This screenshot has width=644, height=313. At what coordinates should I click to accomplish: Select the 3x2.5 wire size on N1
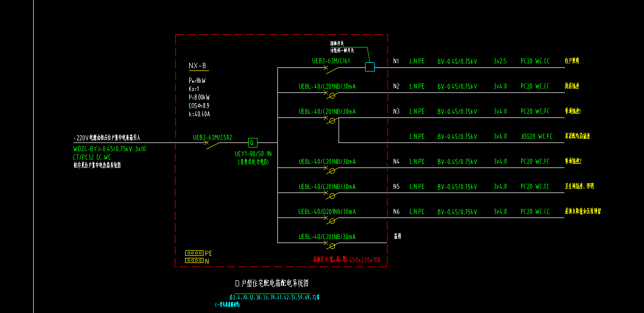click(500, 61)
